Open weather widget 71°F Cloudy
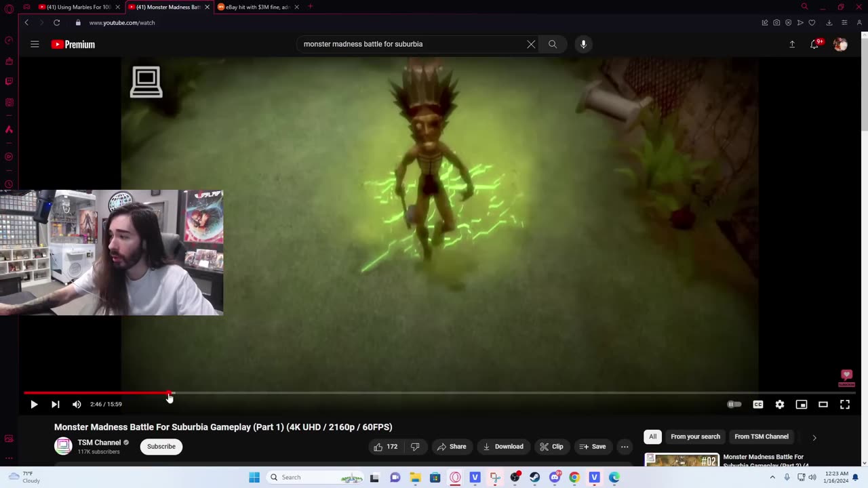The height and width of the screenshot is (488, 868). pos(22,477)
